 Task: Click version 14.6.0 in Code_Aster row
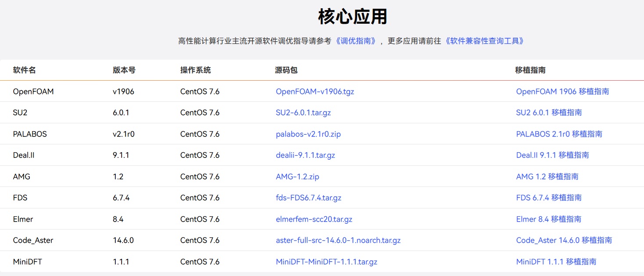pos(123,240)
